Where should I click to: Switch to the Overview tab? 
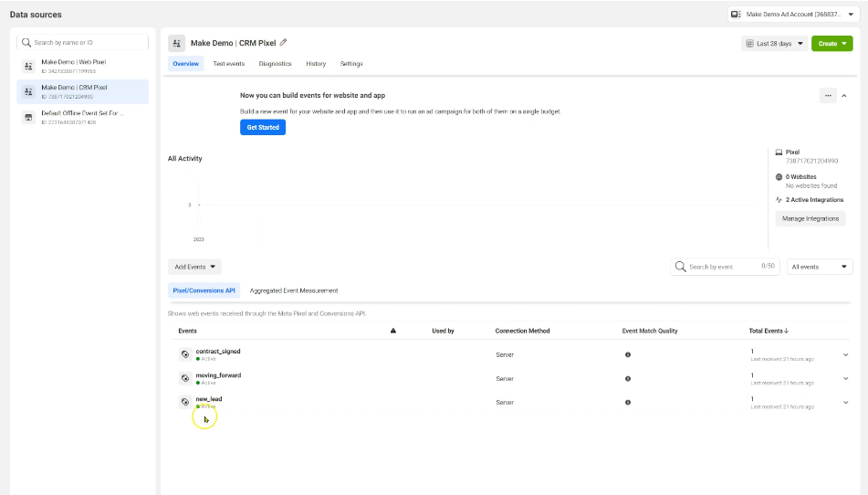coord(185,64)
